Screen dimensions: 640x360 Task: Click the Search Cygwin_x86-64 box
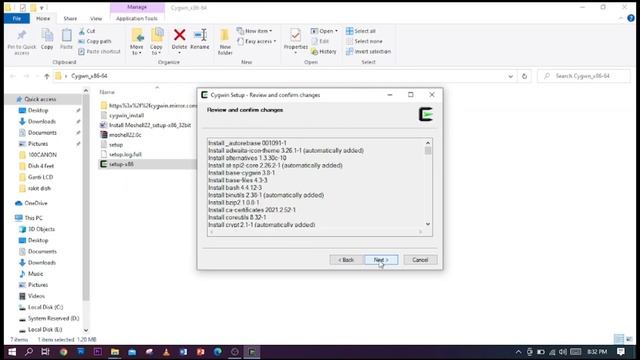584,76
